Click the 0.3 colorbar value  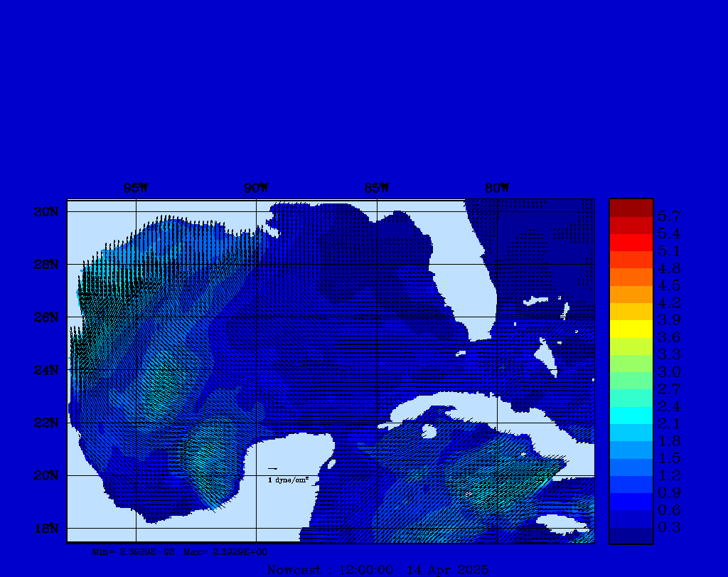[x=669, y=527]
